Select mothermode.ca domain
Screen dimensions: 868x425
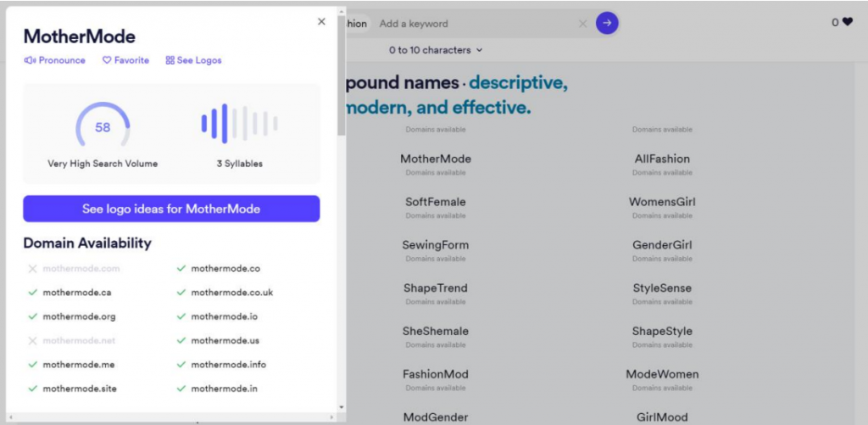pos(77,293)
